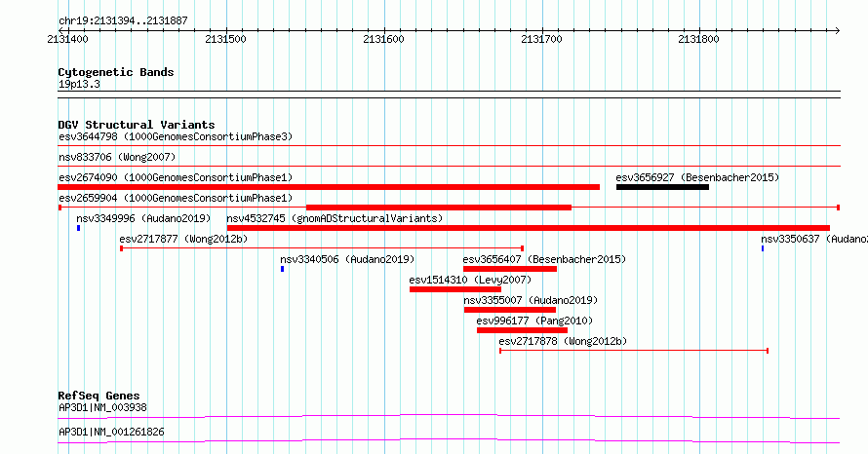Screen dimensions: 868x454
Task: Click ruler position 2131700
Action: (x=541, y=39)
